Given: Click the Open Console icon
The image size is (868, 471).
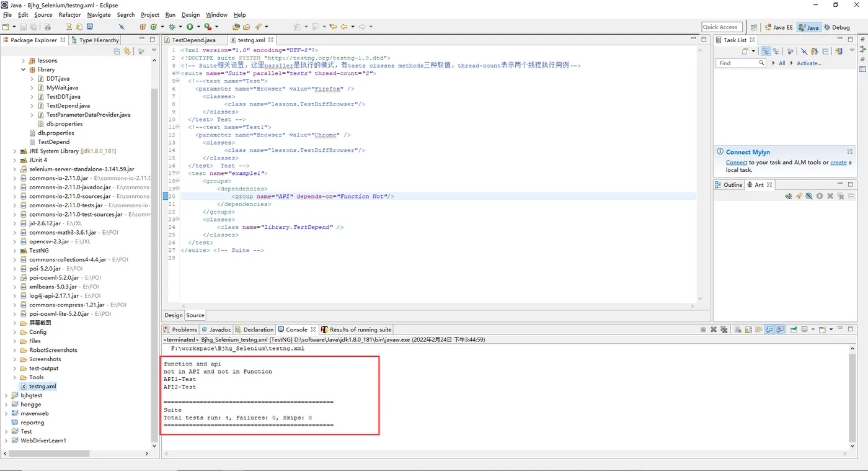Looking at the screenshot, I should pyautogui.click(x=822, y=330).
